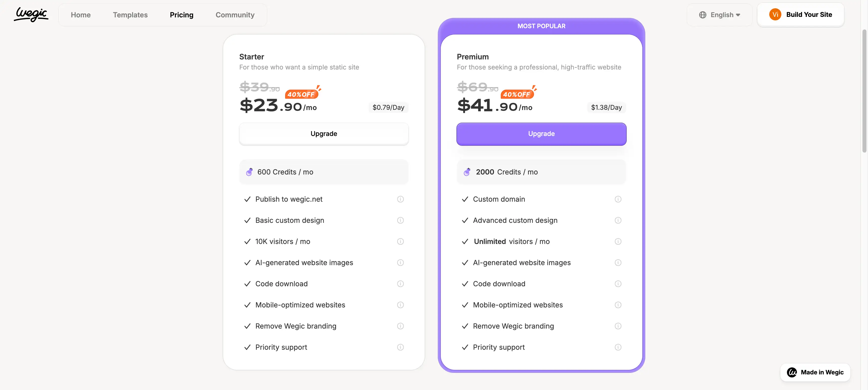Open info icon for 10K visitors / mo
868x390 pixels.
[400, 241]
